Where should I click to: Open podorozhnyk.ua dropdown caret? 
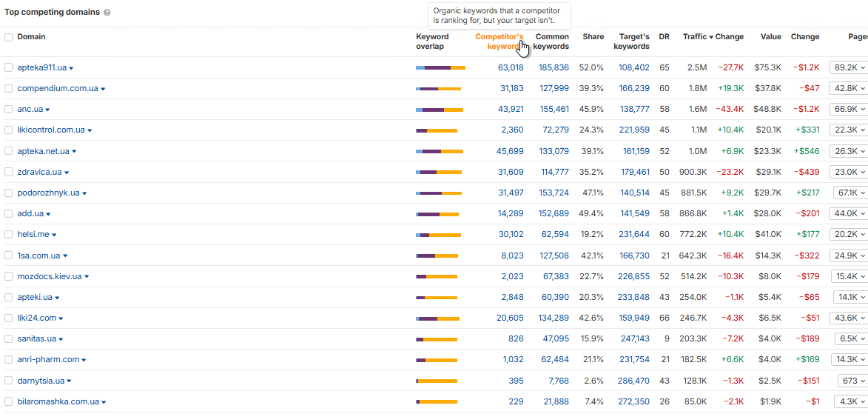pos(84,193)
